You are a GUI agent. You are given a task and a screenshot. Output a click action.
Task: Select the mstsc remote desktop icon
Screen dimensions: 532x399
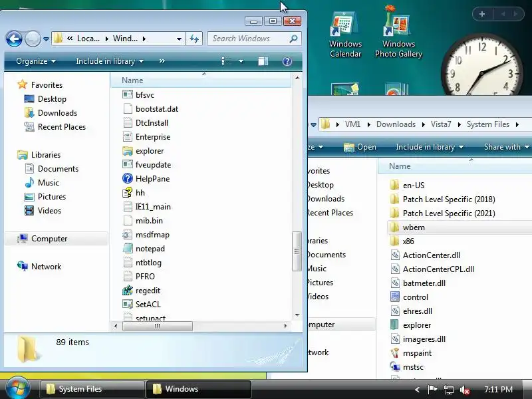[395, 367]
